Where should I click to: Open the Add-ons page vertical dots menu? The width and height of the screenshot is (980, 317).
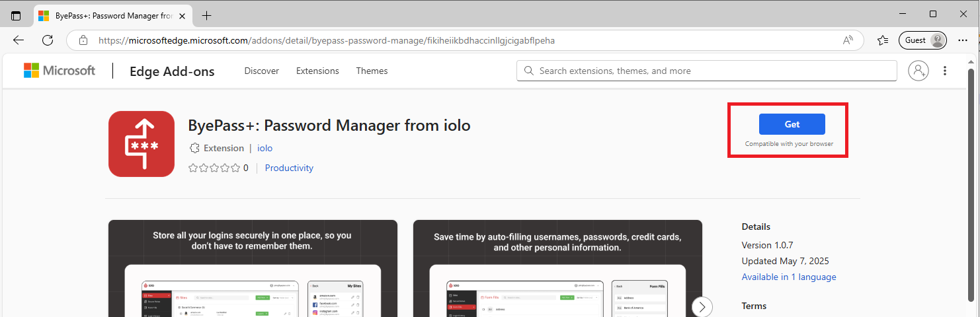[945, 71]
